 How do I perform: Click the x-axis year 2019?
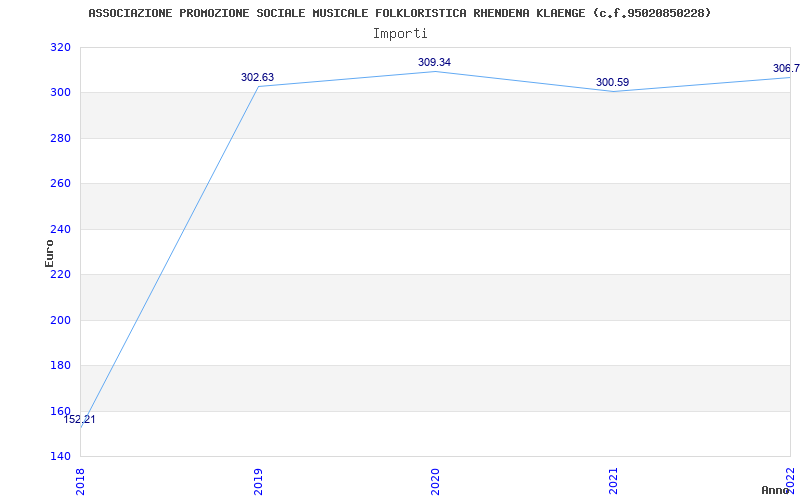click(258, 481)
